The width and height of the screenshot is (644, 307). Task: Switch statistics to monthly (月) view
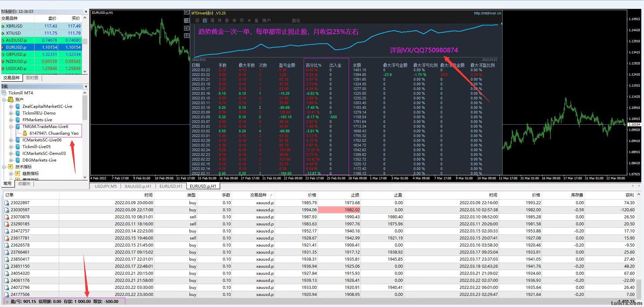(219, 20)
